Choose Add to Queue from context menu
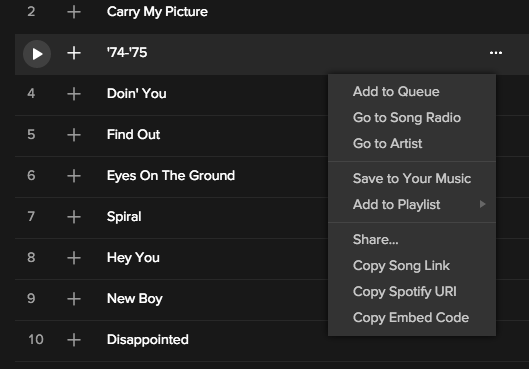The height and width of the screenshot is (369, 529). pos(396,91)
